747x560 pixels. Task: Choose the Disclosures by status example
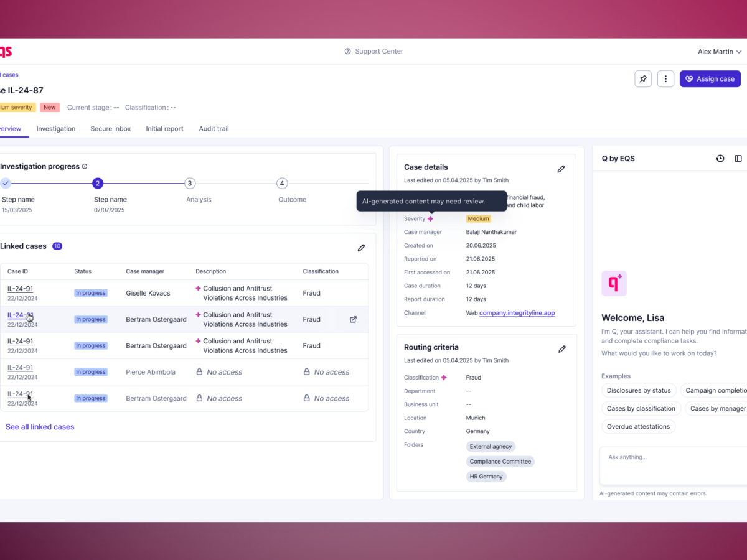(x=639, y=391)
